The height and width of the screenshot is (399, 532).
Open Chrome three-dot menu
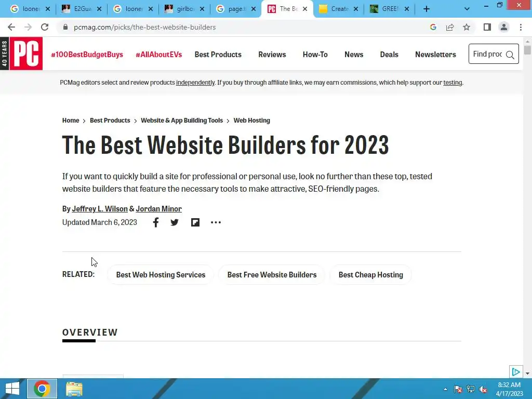point(521,27)
